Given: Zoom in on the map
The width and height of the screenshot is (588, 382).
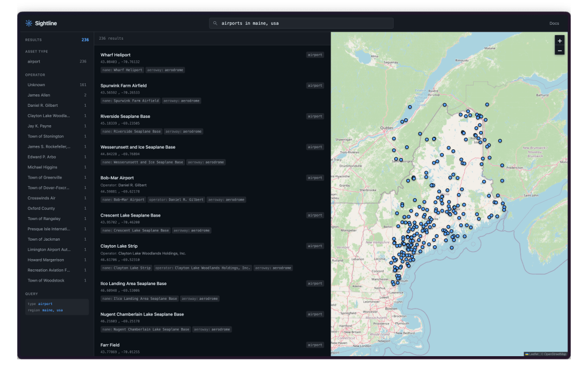Looking at the screenshot, I should [x=559, y=41].
